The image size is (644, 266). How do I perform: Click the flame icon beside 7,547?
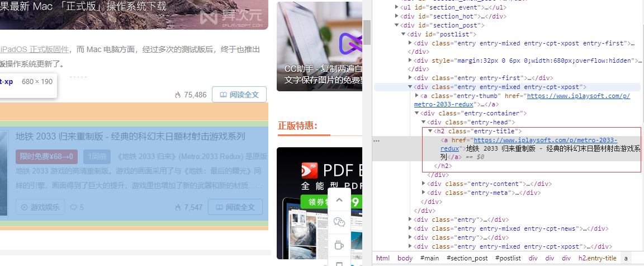pyautogui.click(x=178, y=207)
